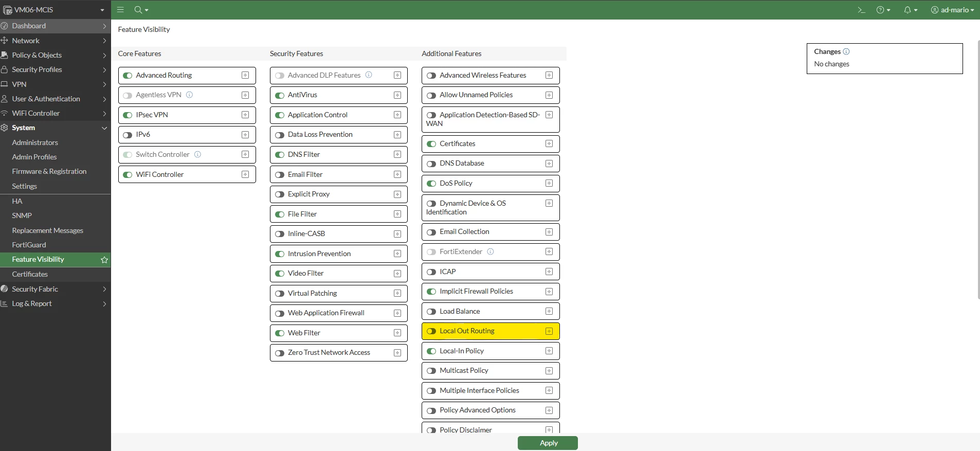The height and width of the screenshot is (451, 980).
Task: Click the plus icon on Local Out Routing
Action: (x=549, y=331)
